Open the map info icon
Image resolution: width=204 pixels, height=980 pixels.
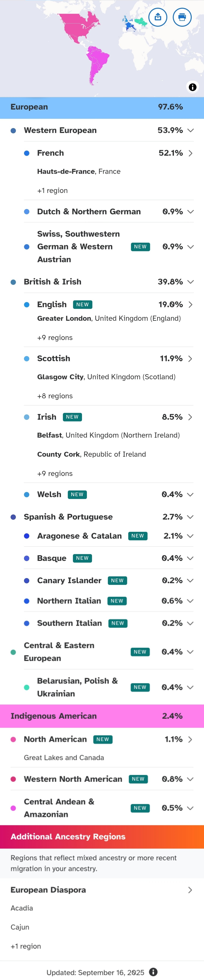point(193,87)
